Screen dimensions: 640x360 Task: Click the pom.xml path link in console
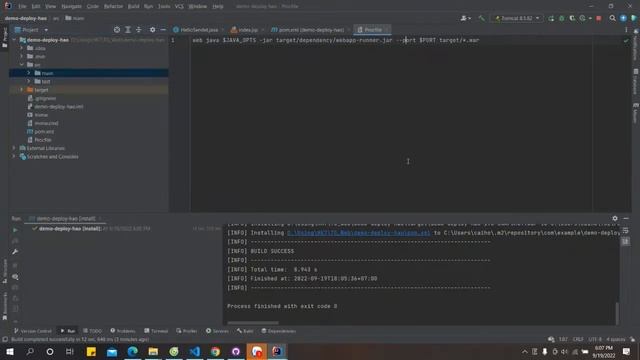tap(359, 233)
